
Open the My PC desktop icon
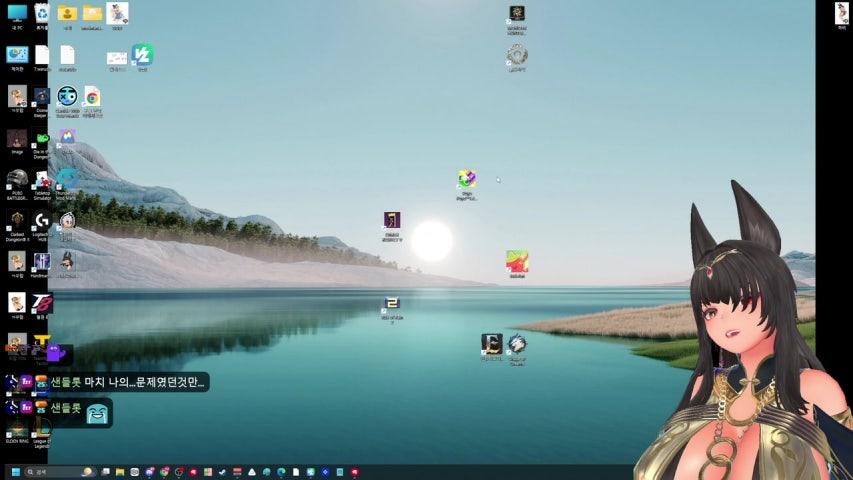pos(17,16)
